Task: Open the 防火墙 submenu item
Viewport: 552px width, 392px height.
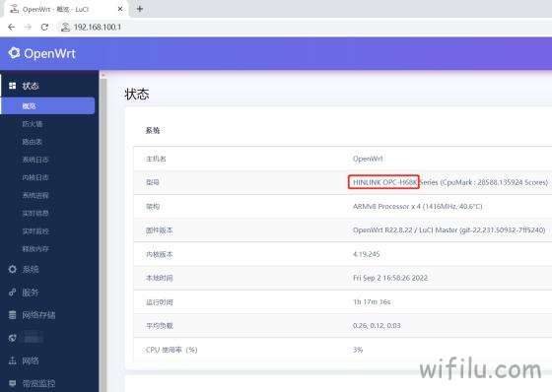Action: tap(33, 124)
